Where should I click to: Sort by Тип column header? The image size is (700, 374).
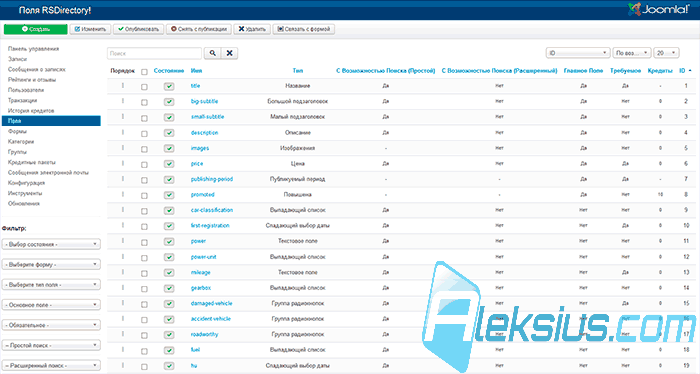tap(298, 71)
